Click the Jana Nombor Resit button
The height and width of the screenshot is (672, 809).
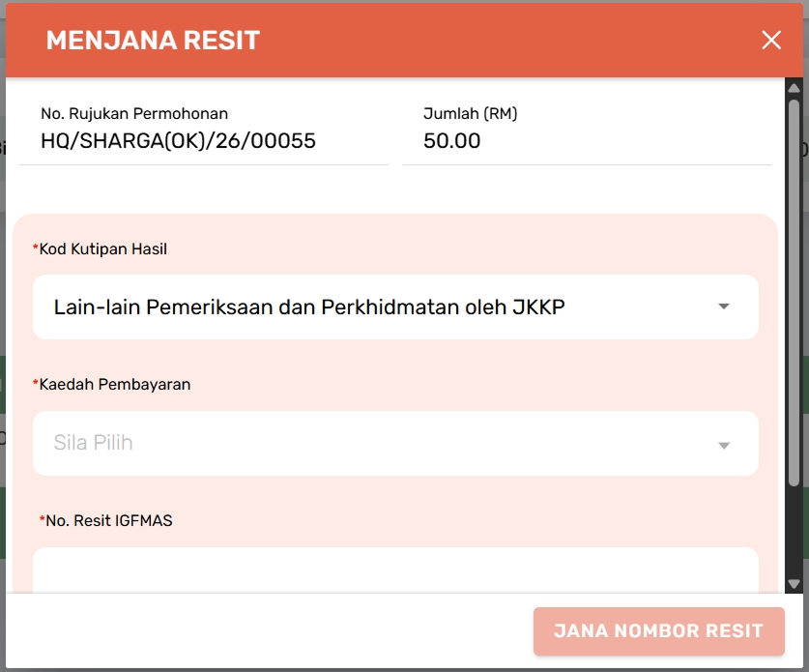coord(659,631)
